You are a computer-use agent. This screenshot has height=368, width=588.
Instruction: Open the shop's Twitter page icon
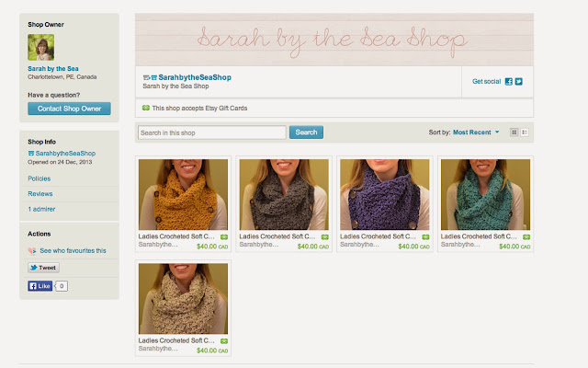point(518,82)
